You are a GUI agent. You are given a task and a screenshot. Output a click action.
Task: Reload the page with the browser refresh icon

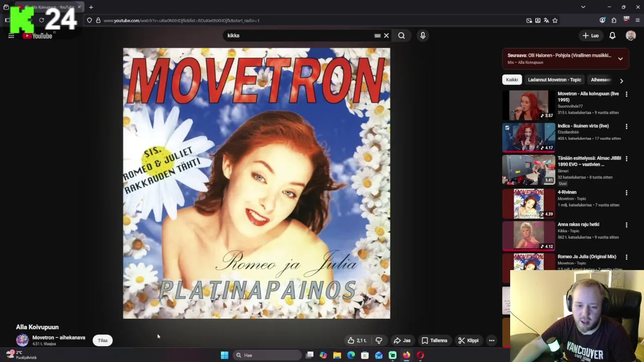pos(41,20)
